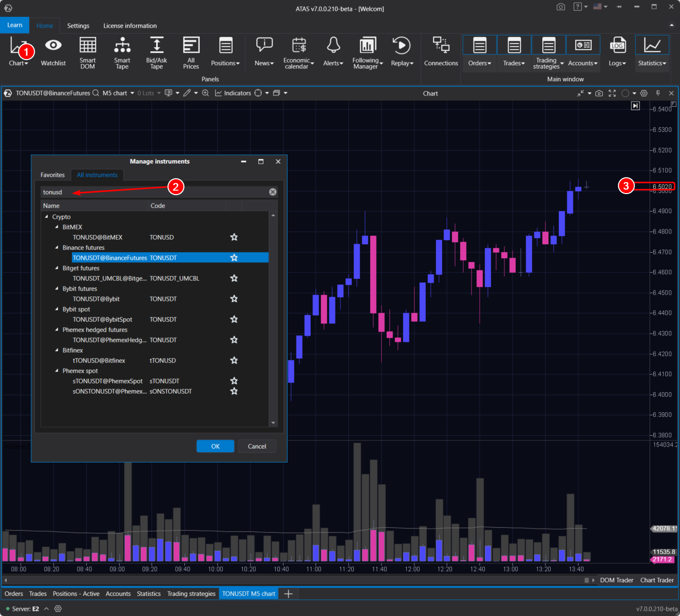Viewport: 680px width, 616px height.
Task: Confirm selection with OK button
Action: 215,446
